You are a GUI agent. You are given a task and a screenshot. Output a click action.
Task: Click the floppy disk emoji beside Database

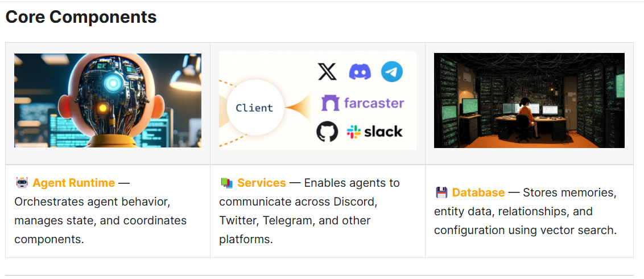(x=441, y=192)
